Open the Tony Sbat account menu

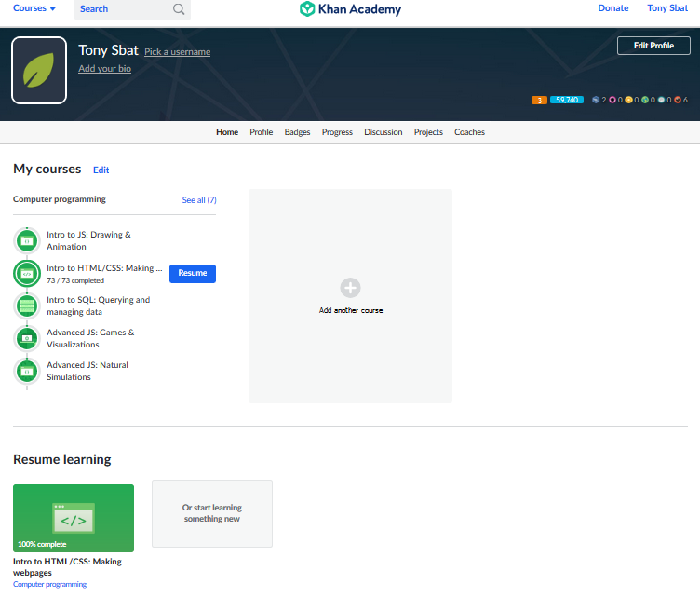point(667,8)
